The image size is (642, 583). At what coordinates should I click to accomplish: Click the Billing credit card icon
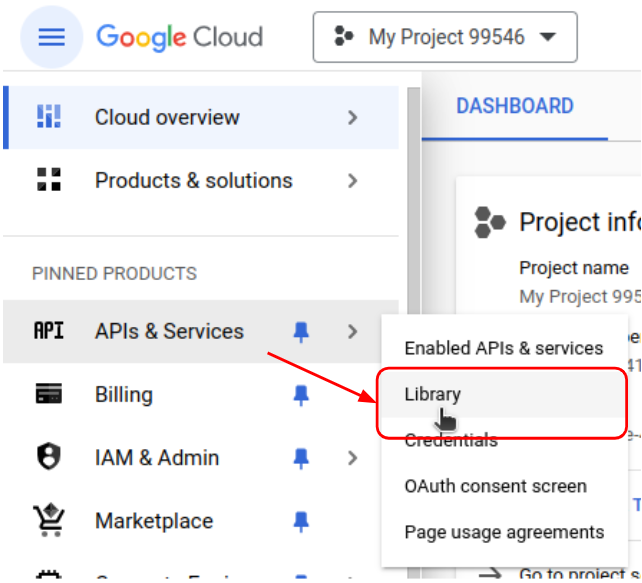(49, 393)
